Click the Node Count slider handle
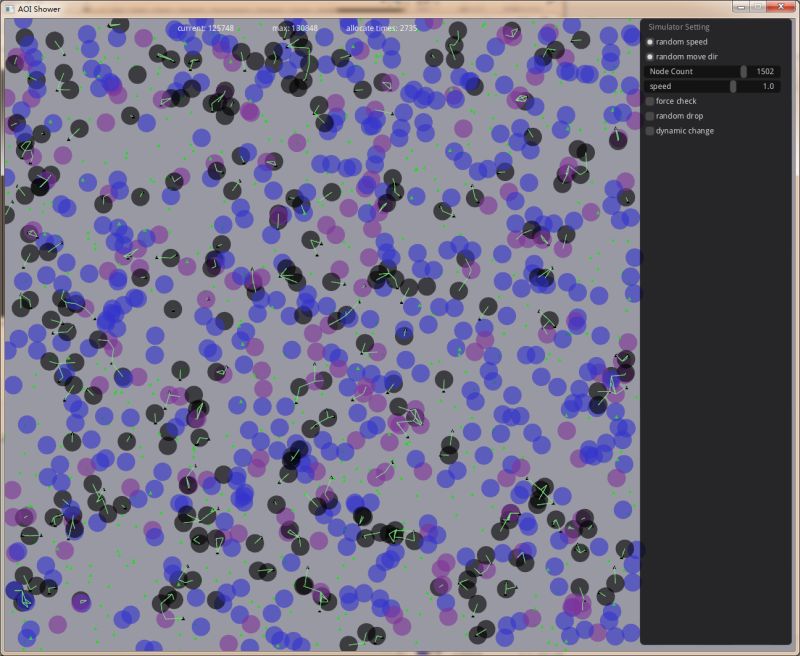Image resolution: width=800 pixels, height=656 pixels. pyautogui.click(x=743, y=72)
